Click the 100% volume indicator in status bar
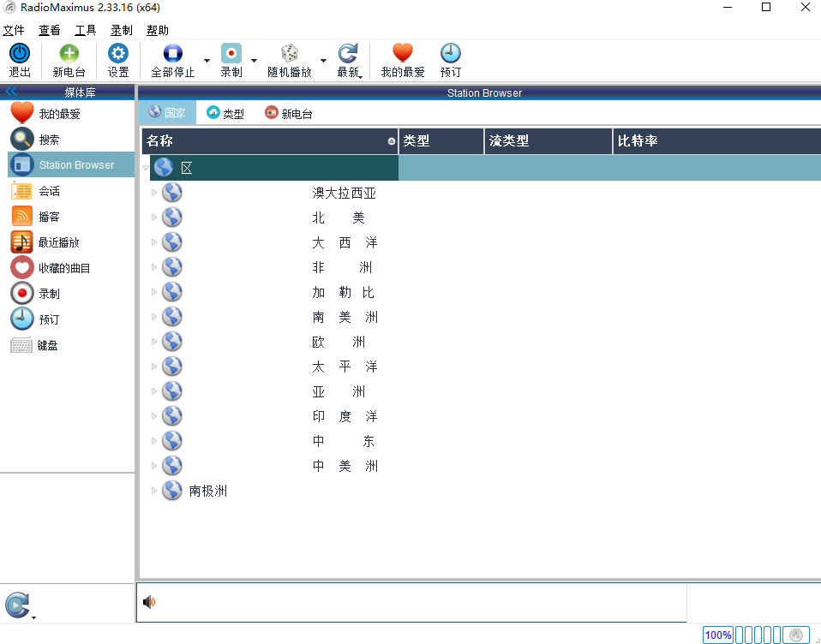Viewport: 821px width, 644px height. click(718, 635)
